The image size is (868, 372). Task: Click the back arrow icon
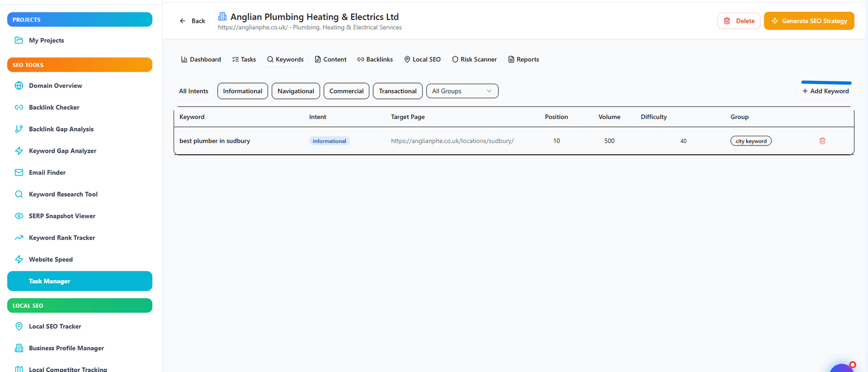coord(183,21)
